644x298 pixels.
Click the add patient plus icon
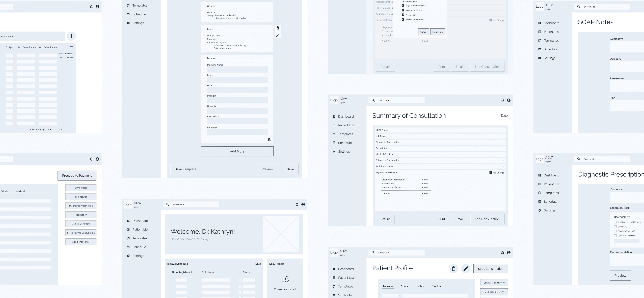(x=71, y=36)
